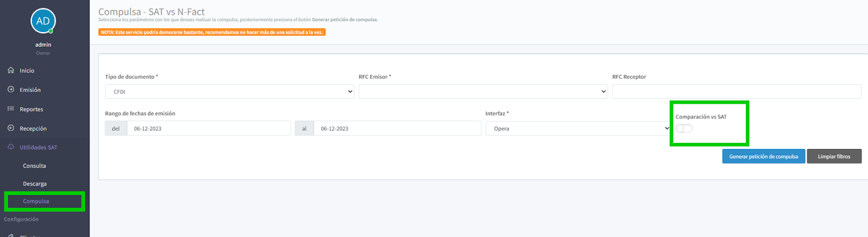
Task: Open the Emisión menu
Action: [x=30, y=90]
